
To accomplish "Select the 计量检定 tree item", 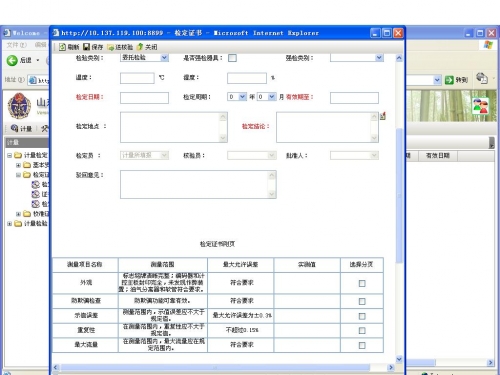I will coord(36,155).
